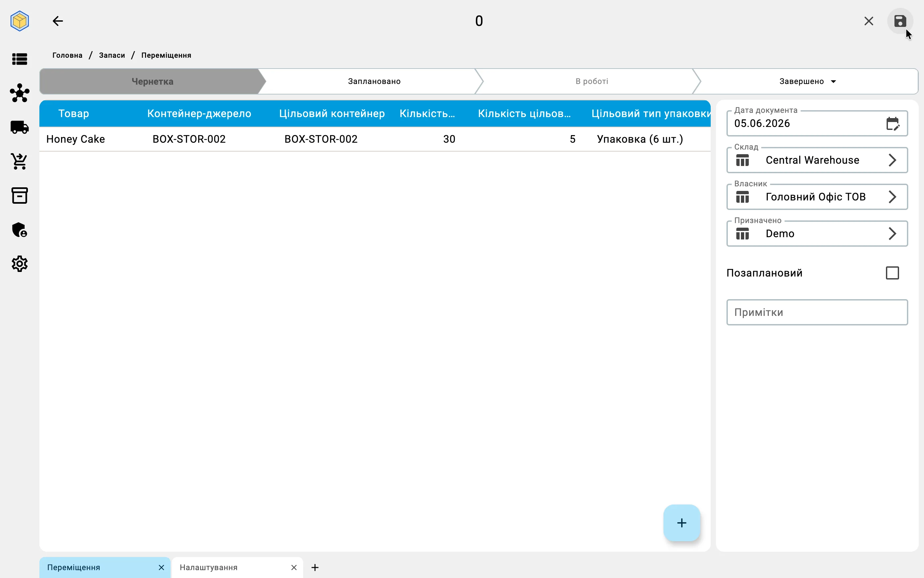Open the shopping cart sidebar icon
The image size is (924, 578).
[x=19, y=161]
